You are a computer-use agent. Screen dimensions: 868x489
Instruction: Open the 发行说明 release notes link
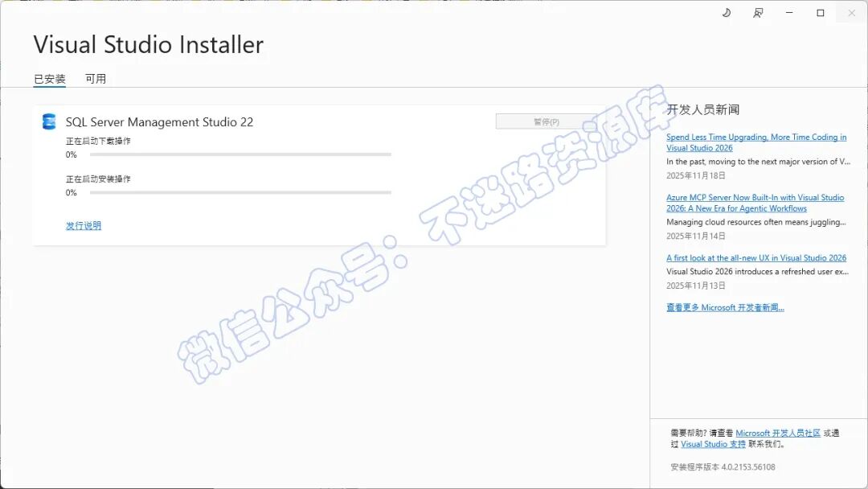click(84, 225)
